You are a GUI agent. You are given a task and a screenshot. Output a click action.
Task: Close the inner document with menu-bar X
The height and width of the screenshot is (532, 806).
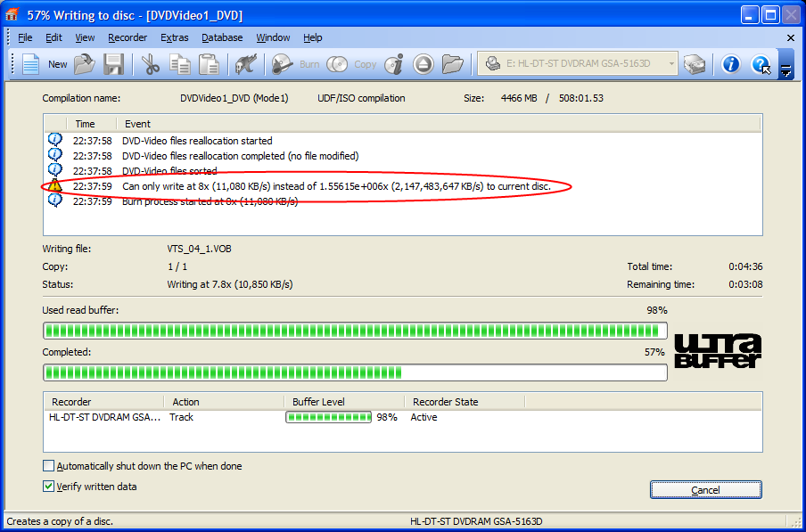pos(791,37)
